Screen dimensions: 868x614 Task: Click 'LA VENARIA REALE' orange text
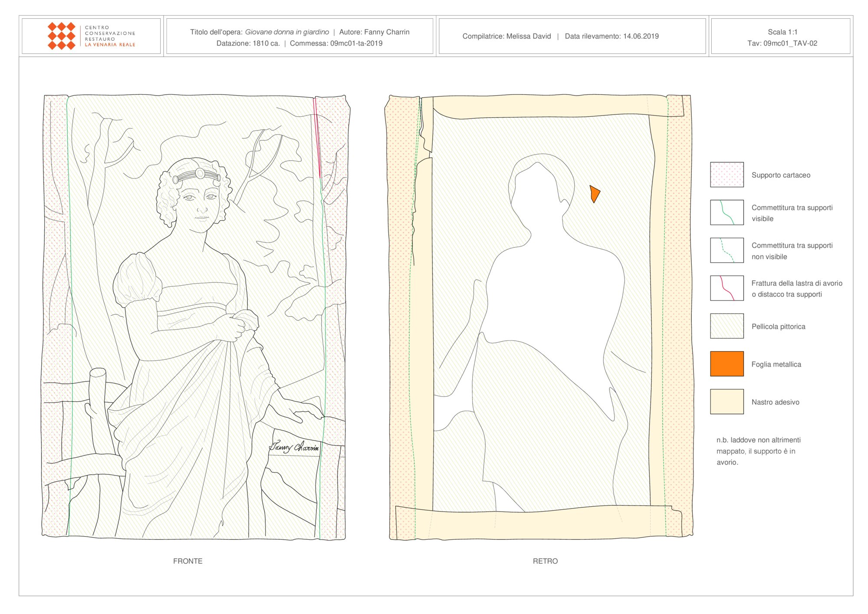[x=110, y=44]
